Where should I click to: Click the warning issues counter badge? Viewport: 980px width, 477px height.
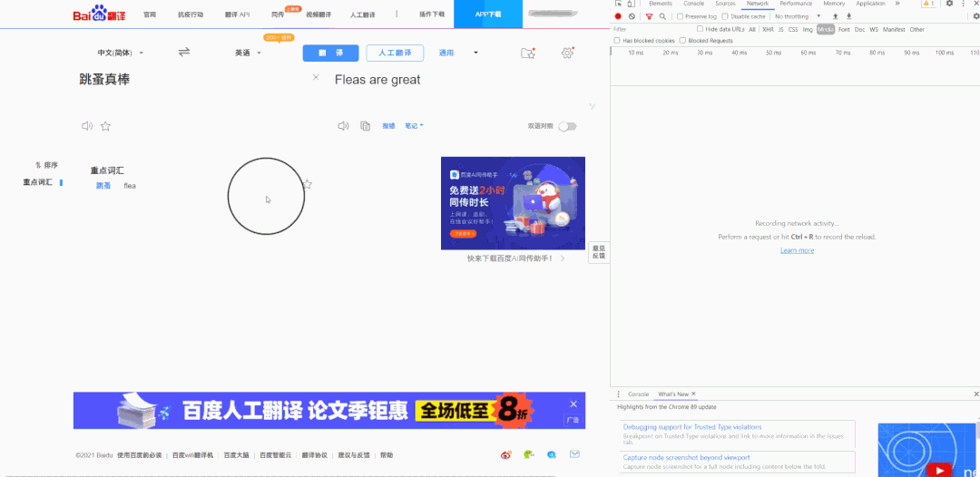929,4
